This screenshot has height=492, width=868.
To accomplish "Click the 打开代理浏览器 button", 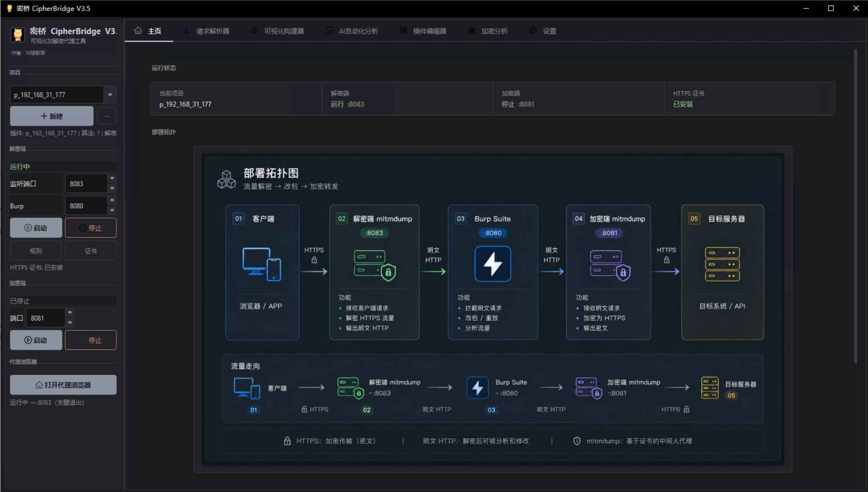I will [x=63, y=385].
